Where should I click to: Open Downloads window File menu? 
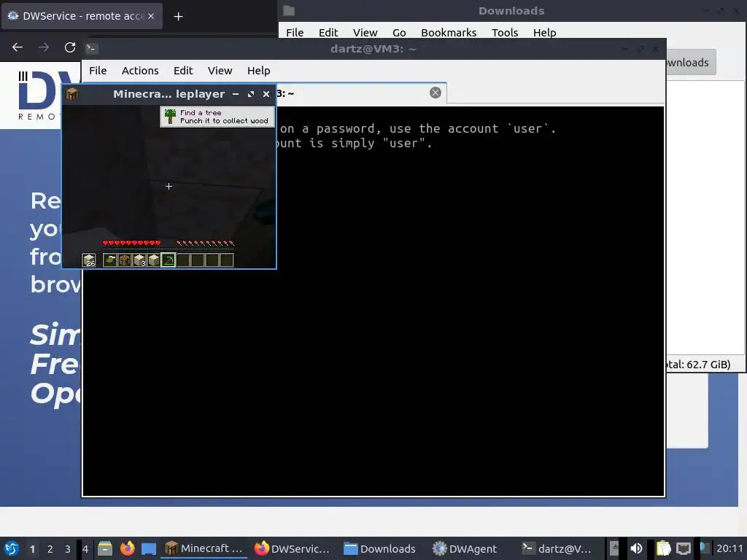coord(295,32)
